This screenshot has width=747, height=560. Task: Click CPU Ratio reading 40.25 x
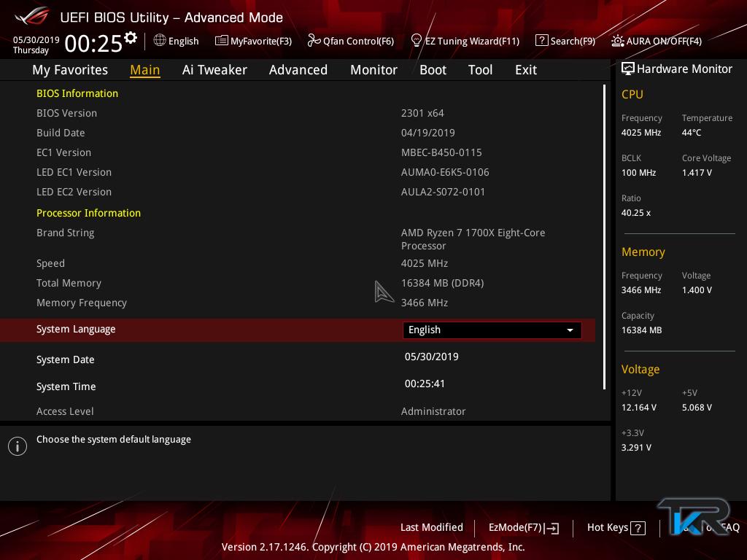pos(635,213)
